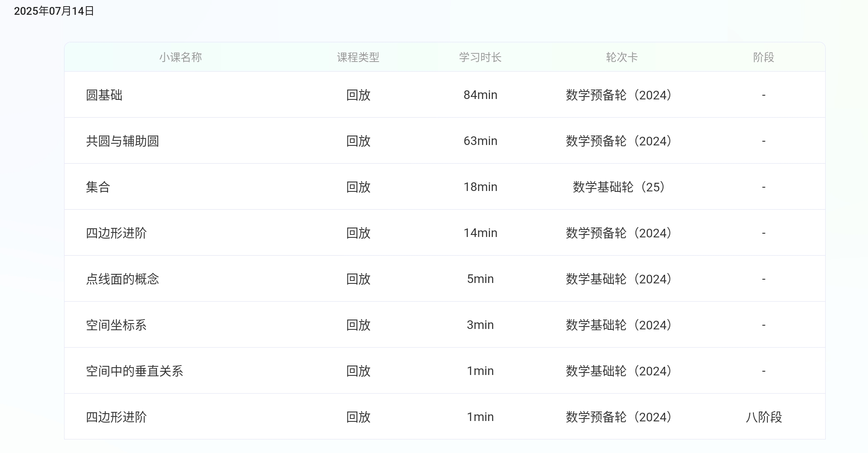Image resolution: width=868 pixels, height=453 pixels.
Task: Click 数学预备轮（2024）in the 圆基础 row
Action: coord(618,95)
